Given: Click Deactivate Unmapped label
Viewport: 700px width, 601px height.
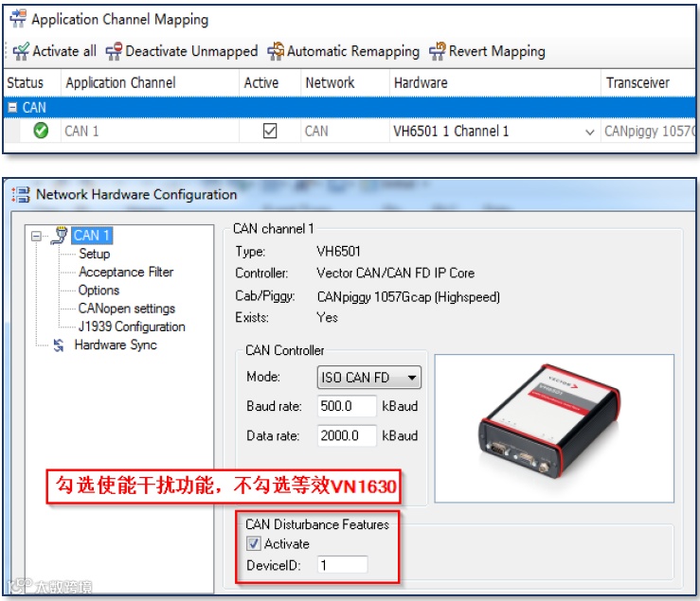Looking at the screenshot, I should coord(191,52).
